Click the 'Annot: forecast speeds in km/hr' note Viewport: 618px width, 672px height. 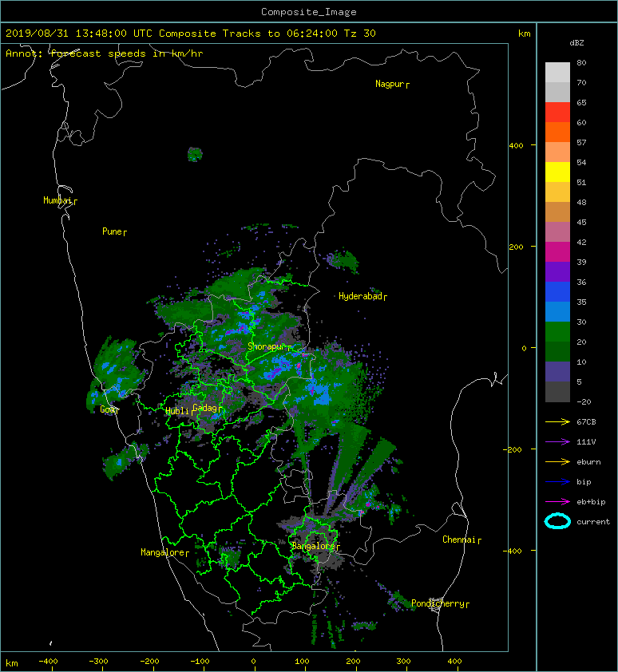(105, 53)
